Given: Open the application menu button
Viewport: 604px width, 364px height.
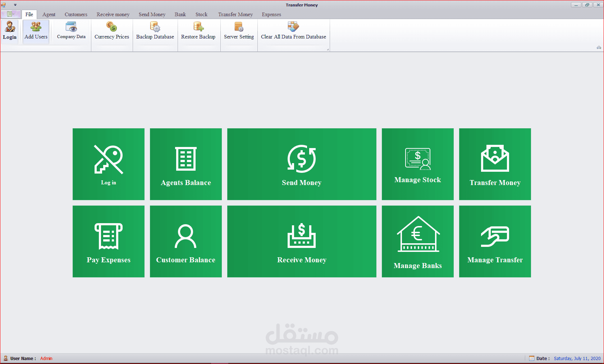Looking at the screenshot, I should tap(10, 14).
